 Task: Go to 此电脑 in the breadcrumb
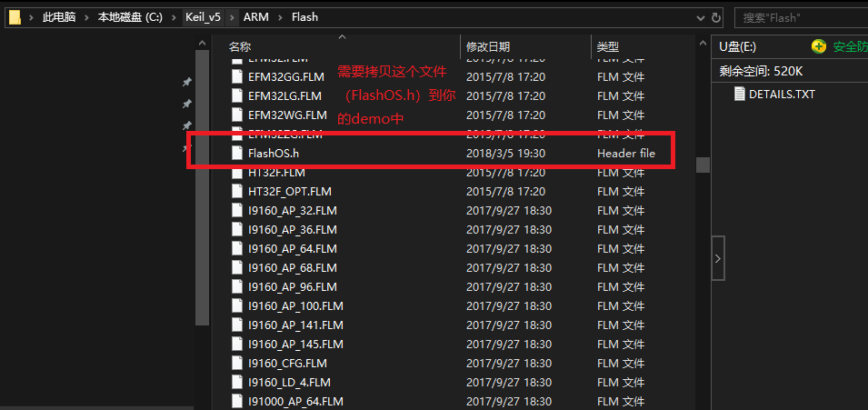pos(58,17)
